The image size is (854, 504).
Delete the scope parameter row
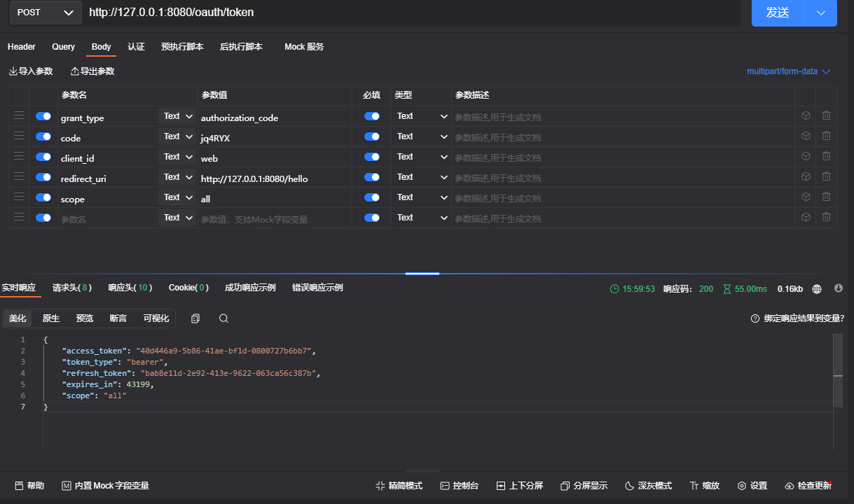(826, 197)
